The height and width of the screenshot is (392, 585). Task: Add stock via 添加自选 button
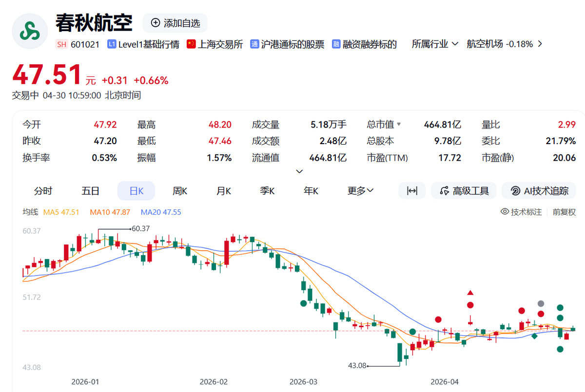point(175,23)
